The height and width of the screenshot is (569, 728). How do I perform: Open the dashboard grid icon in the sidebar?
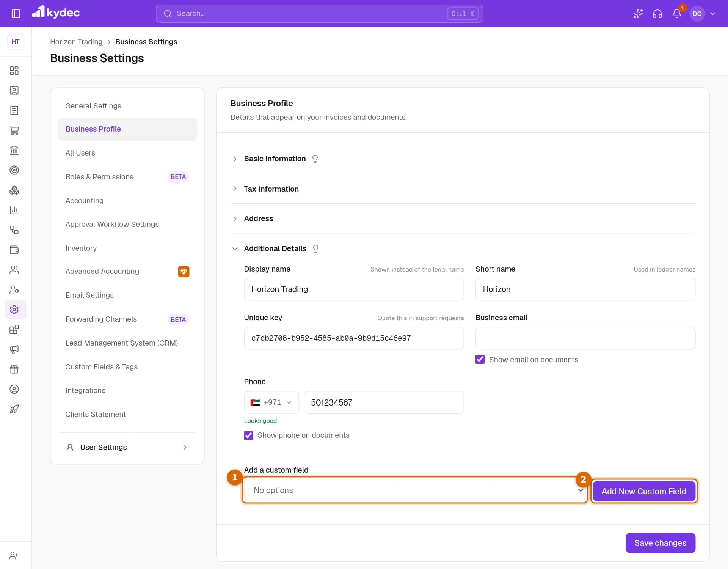click(x=14, y=71)
